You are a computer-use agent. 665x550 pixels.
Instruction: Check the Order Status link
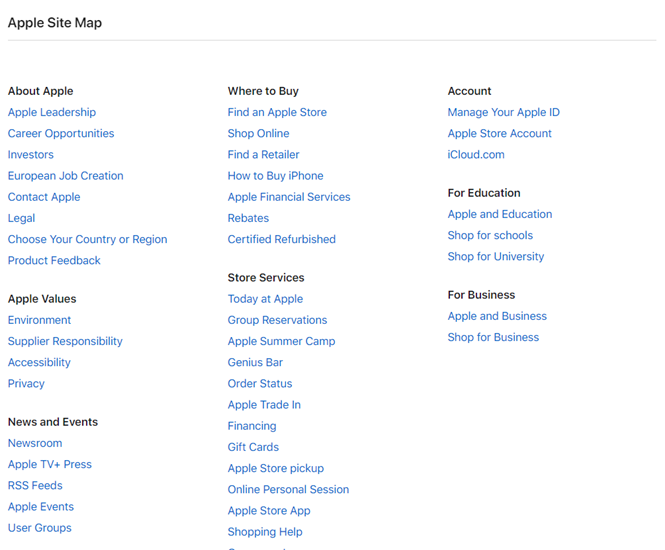tap(260, 384)
